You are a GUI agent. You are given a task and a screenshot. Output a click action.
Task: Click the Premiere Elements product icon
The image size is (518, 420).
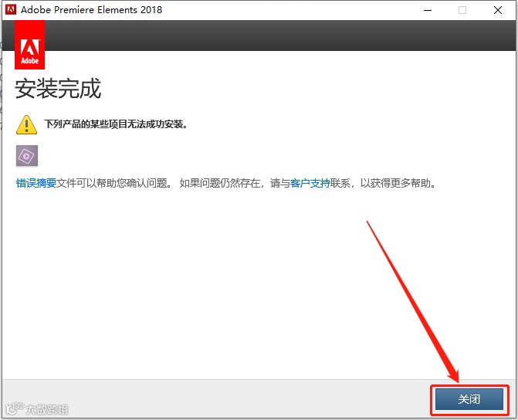pyautogui.click(x=27, y=156)
